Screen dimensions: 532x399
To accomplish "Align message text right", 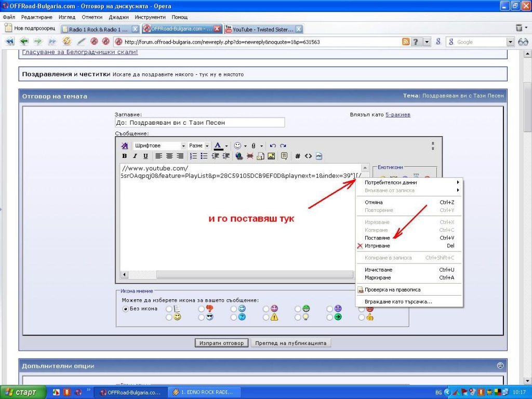I will click(x=180, y=156).
